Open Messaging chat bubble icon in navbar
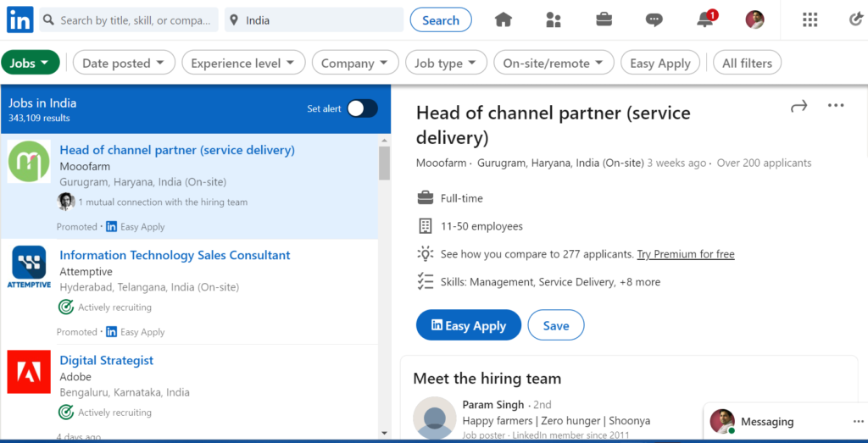 [x=654, y=20]
